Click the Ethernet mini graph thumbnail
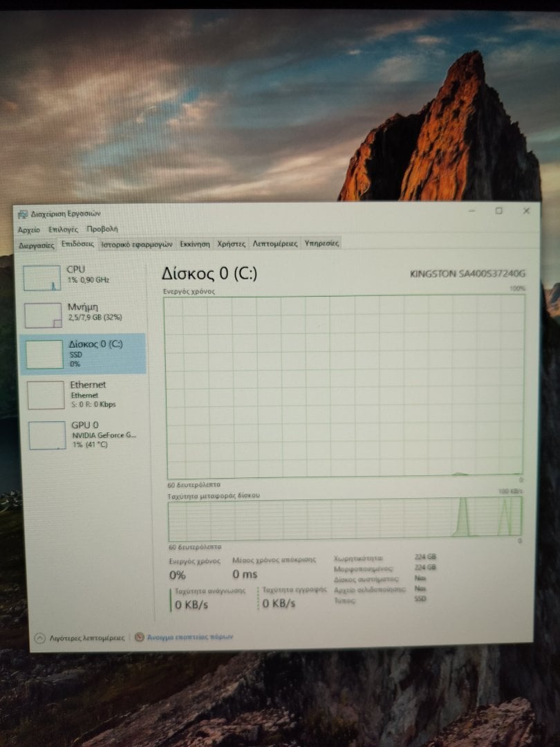560x747 pixels. click(x=46, y=395)
